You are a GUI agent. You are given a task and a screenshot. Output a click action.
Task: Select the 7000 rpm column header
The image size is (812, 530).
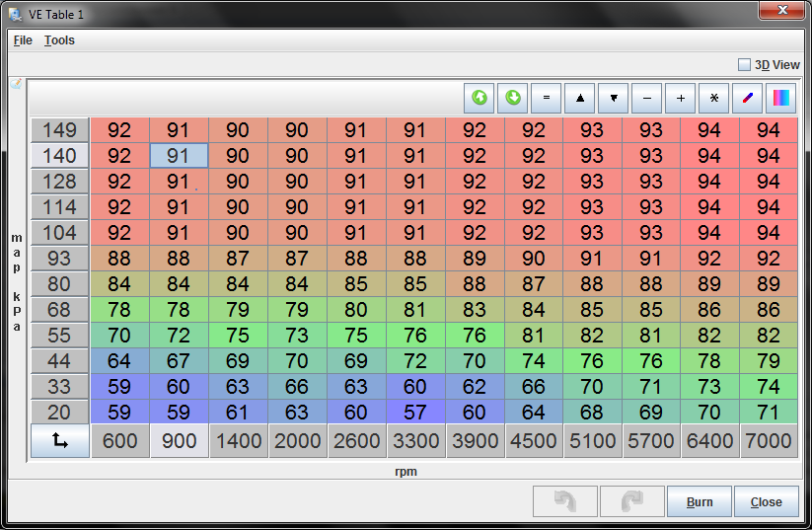[x=768, y=441]
